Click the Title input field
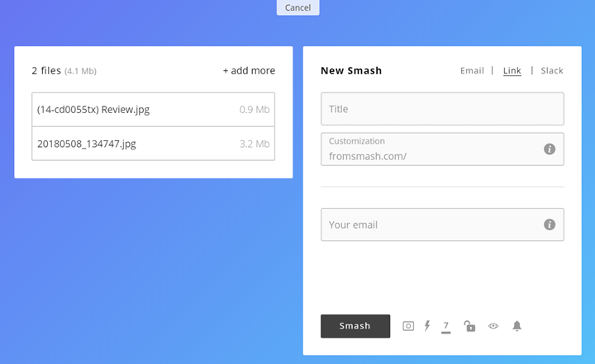This screenshot has height=364, width=595. pyautogui.click(x=442, y=109)
